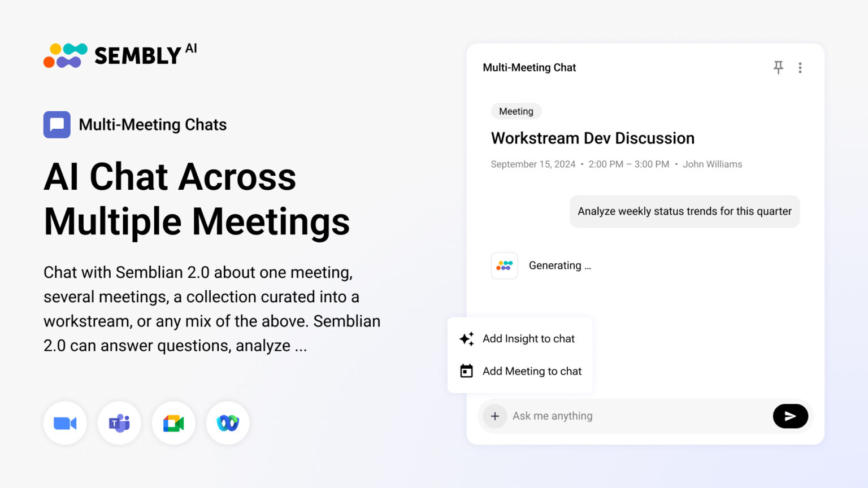Viewport: 868px width, 488px height.
Task: Select the Microsoft Teams icon
Action: pyautogui.click(x=119, y=422)
